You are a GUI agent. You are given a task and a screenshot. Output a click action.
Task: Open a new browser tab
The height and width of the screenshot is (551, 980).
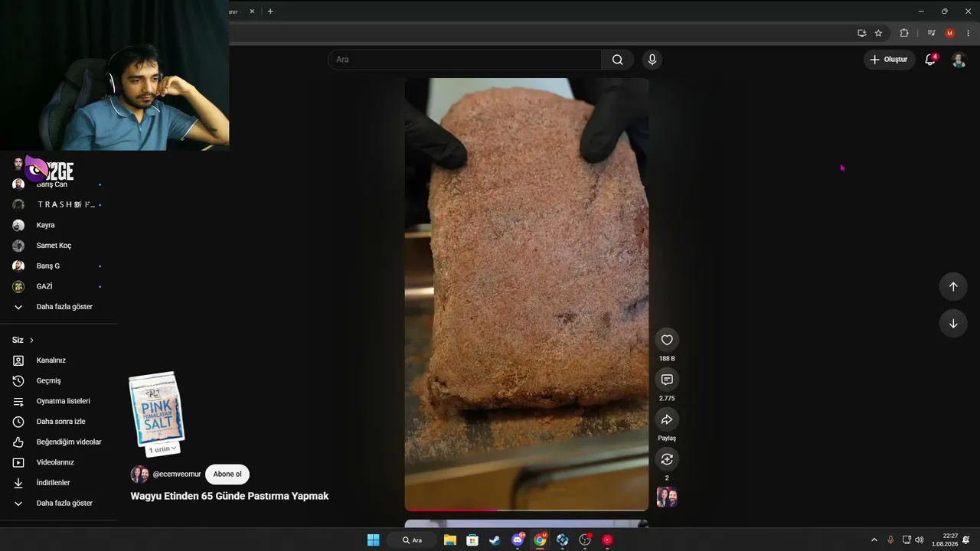point(270,11)
